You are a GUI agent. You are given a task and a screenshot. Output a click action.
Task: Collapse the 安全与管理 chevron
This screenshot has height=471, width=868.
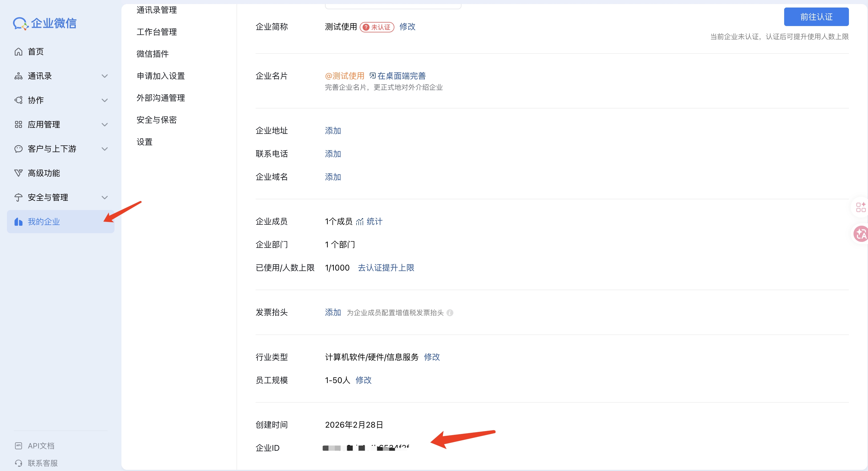pyautogui.click(x=104, y=197)
